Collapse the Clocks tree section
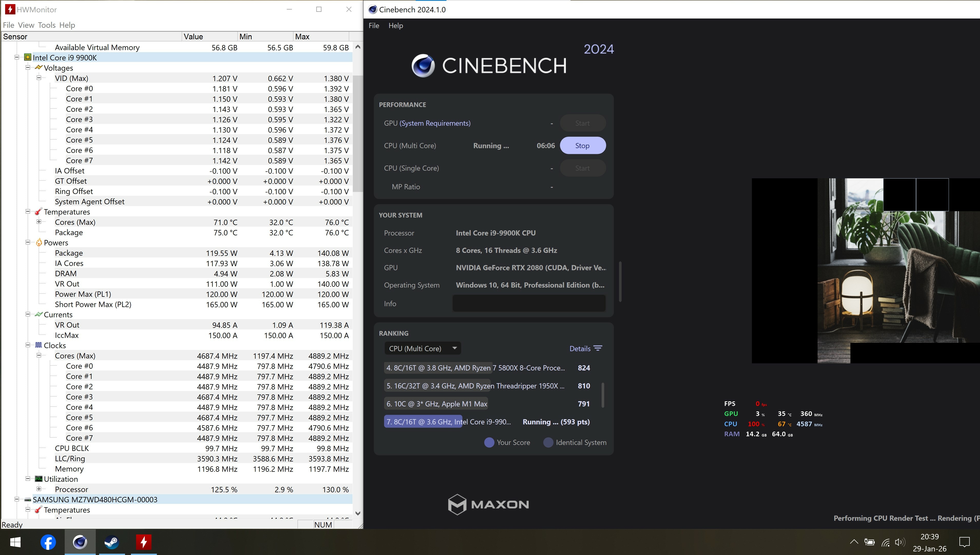Image resolution: width=980 pixels, height=555 pixels. (x=28, y=345)
